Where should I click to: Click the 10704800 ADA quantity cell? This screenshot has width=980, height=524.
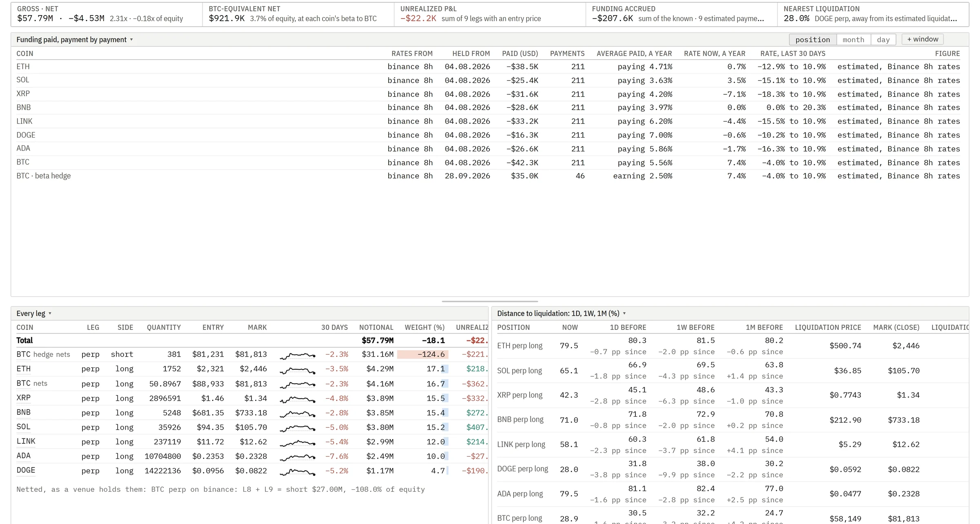pos(163,456)
